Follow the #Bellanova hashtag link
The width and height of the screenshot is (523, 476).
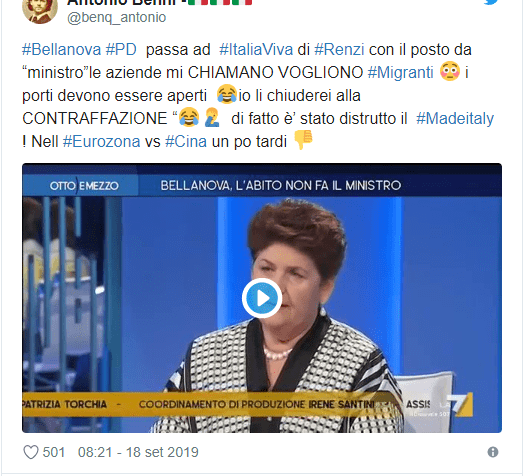pyautogui.click(x=61, y=50)
